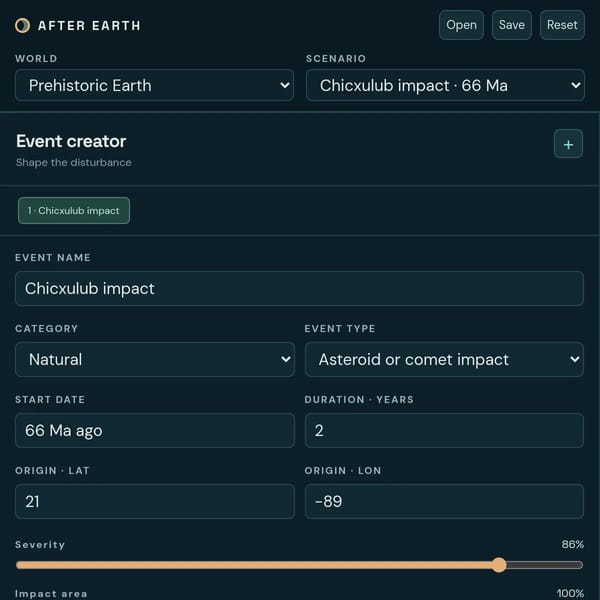Click the Severity value '86%'
600x600 pixels.
[x=572, y=544]
